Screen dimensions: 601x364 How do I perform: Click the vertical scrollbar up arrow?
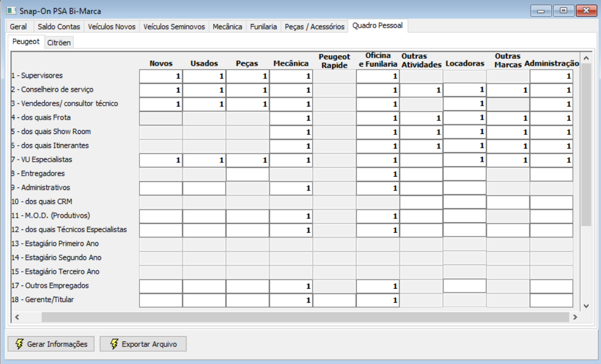pyautogui.click(x=586, y=58)
